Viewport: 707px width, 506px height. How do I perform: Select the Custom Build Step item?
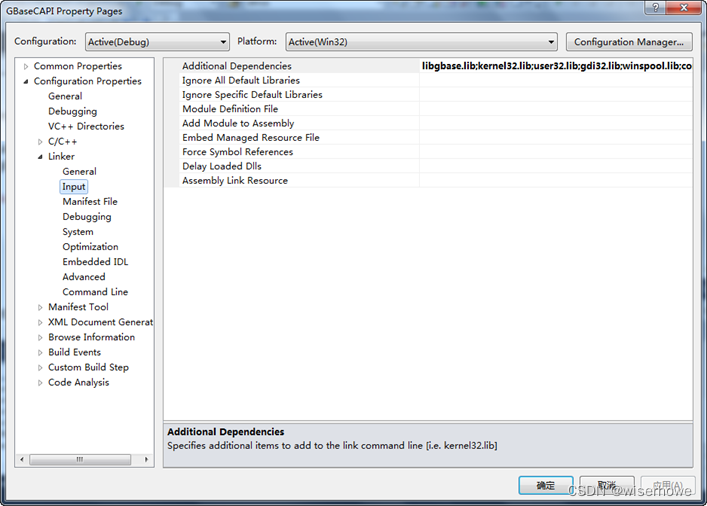click(88, 368)
